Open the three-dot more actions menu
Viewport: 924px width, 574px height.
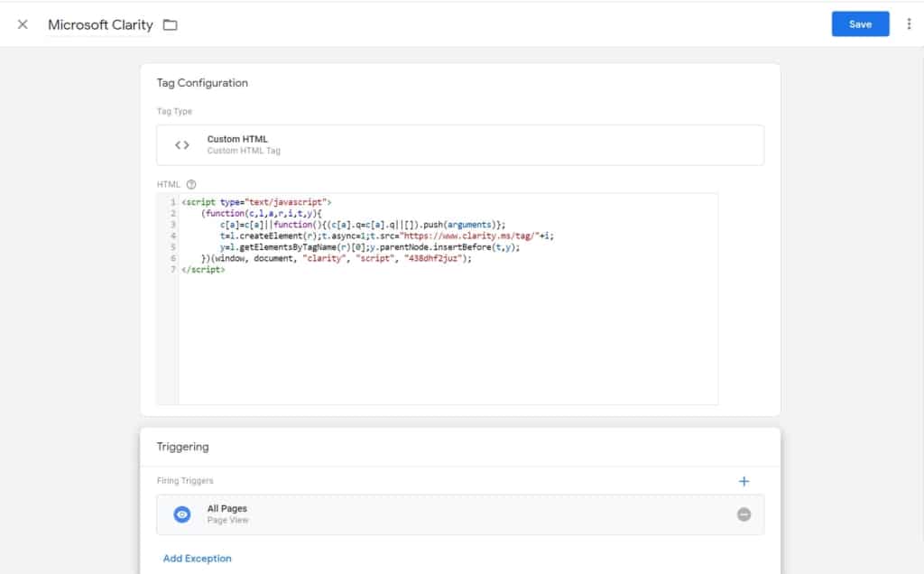909,24
